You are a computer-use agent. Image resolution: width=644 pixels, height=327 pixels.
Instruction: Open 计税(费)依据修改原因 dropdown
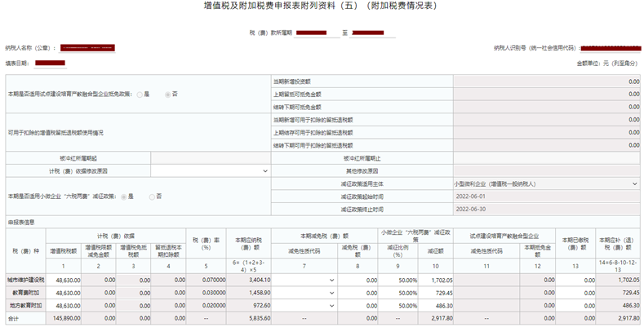pyautogui.click(x=211, y=171)
